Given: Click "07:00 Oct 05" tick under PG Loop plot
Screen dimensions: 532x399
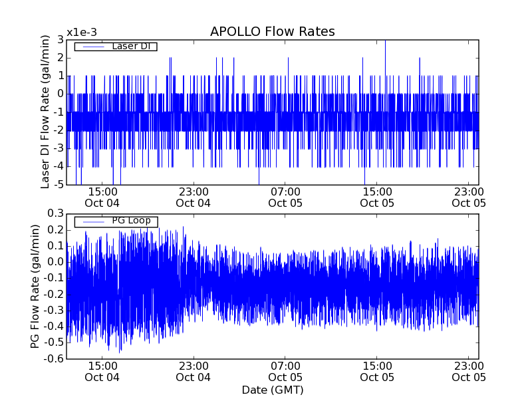Looking at the screenshot, I should pos(285,372).
